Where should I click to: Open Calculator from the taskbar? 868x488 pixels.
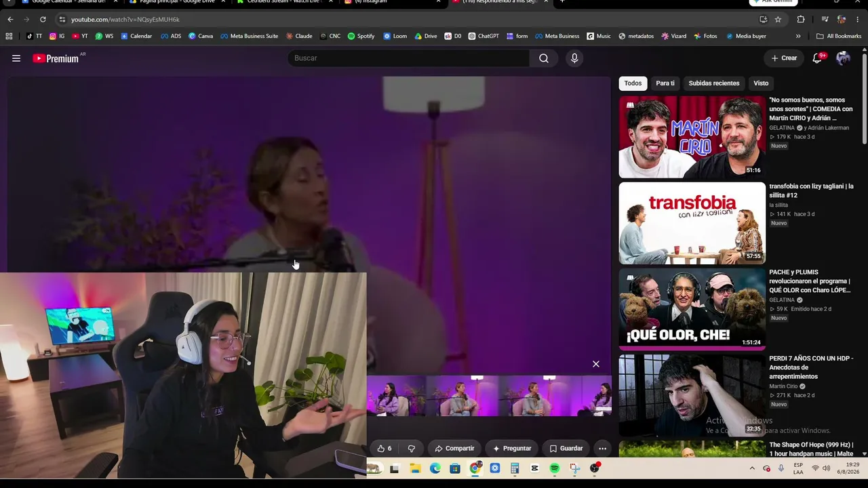point(515,468)
